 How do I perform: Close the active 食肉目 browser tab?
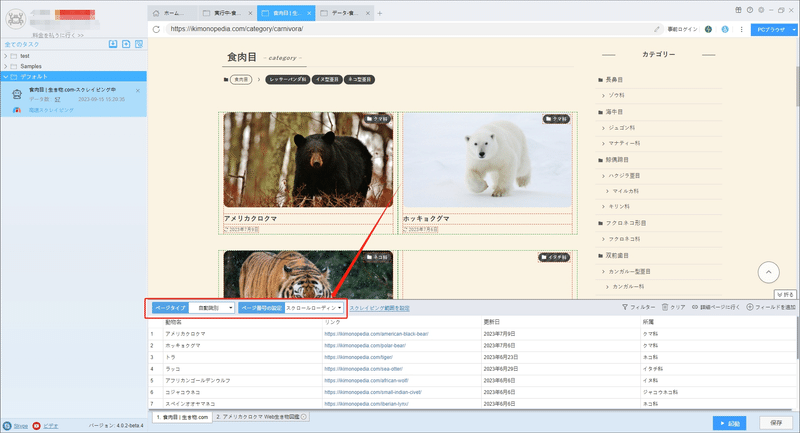(x=309, y=13)
